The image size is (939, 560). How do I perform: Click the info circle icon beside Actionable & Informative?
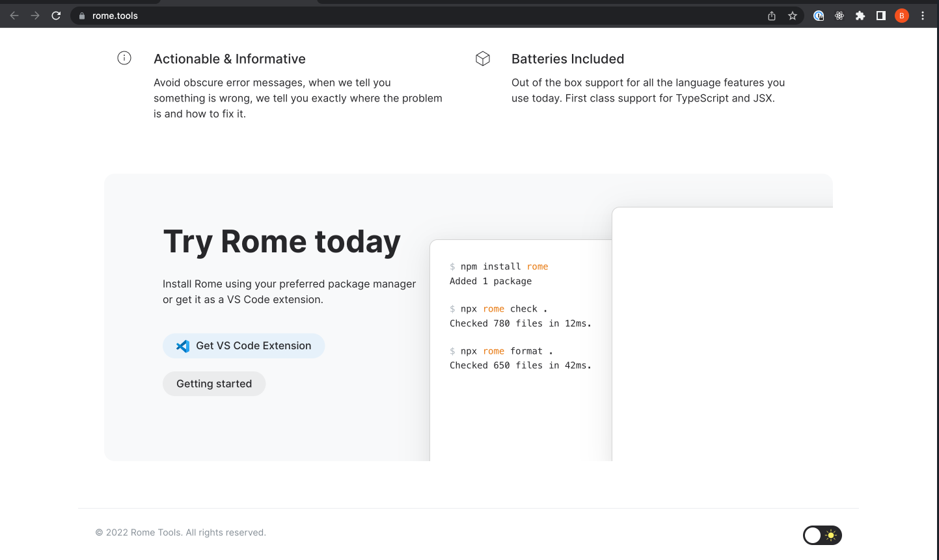tap(124, 58)
